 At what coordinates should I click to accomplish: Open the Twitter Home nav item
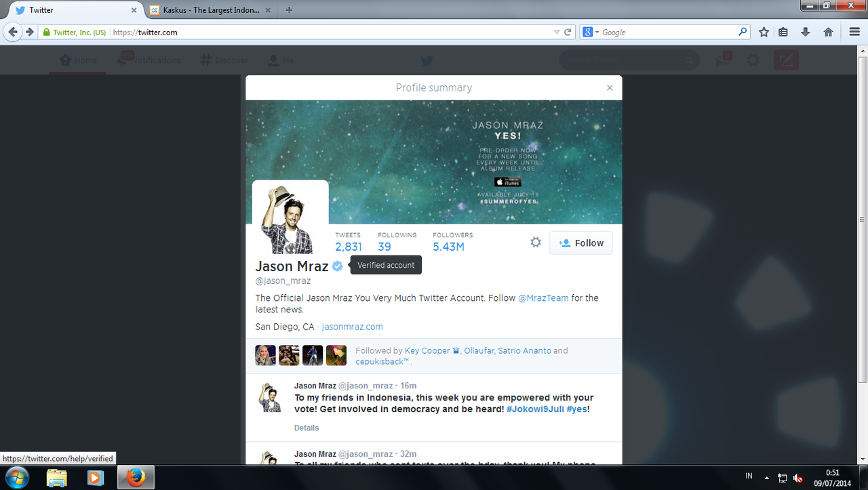(78, 60)
